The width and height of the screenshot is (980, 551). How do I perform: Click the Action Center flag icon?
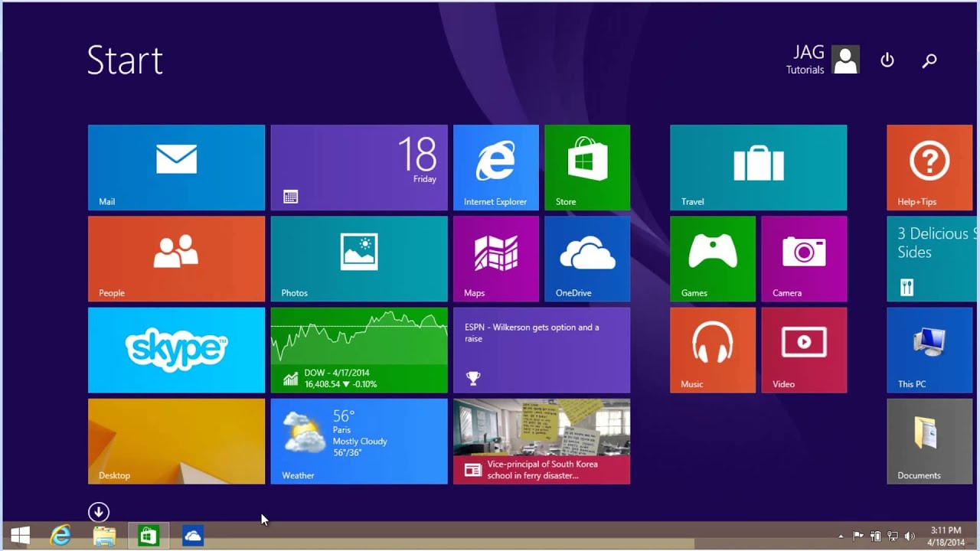[x=858, y=536]
